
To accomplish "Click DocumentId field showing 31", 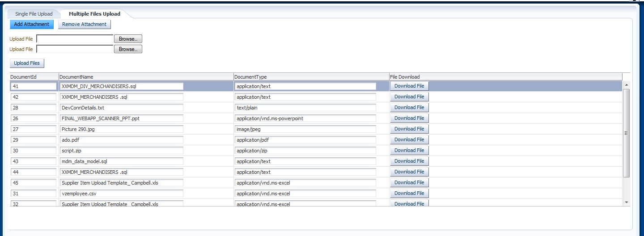I will (34, 194).
